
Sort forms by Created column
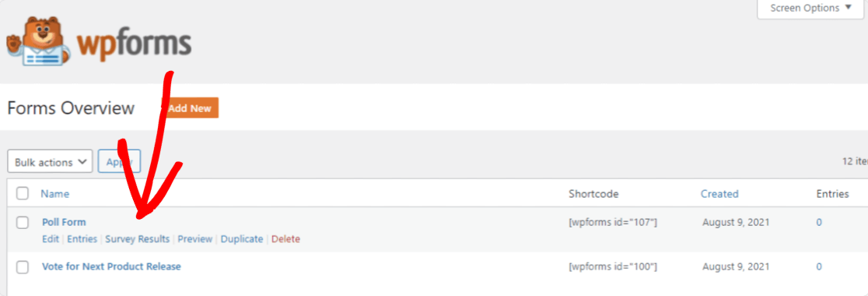719,194
